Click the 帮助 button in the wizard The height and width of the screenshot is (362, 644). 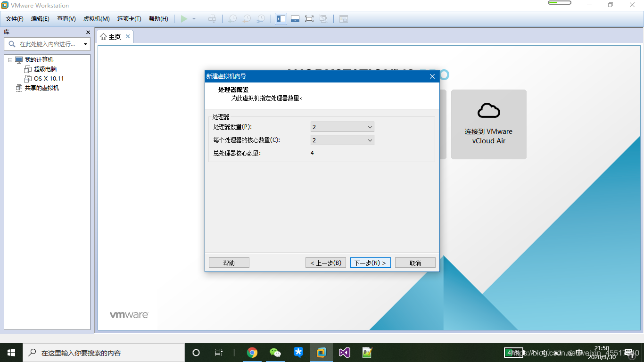coord(229,263)
